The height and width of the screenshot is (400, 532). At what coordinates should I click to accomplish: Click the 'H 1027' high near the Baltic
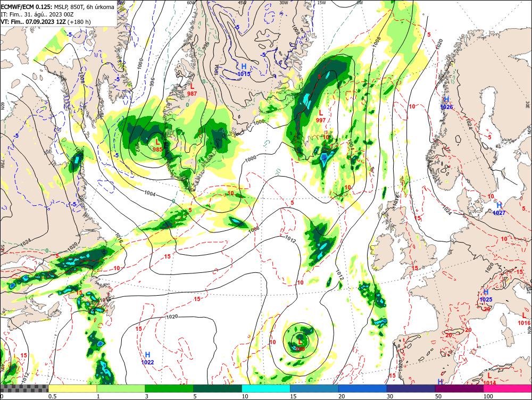point(499,209)
